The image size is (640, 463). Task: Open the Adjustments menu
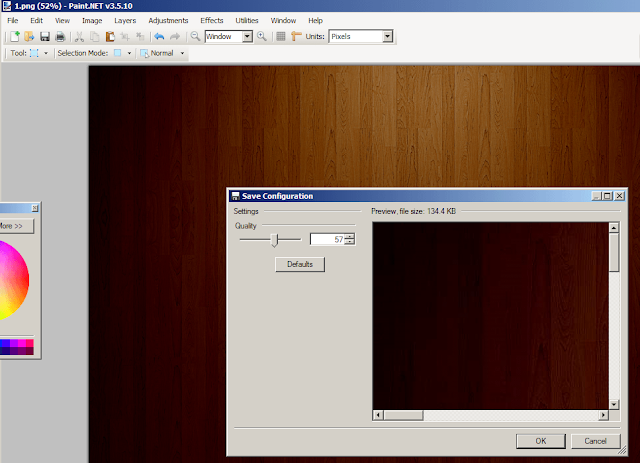168,20
